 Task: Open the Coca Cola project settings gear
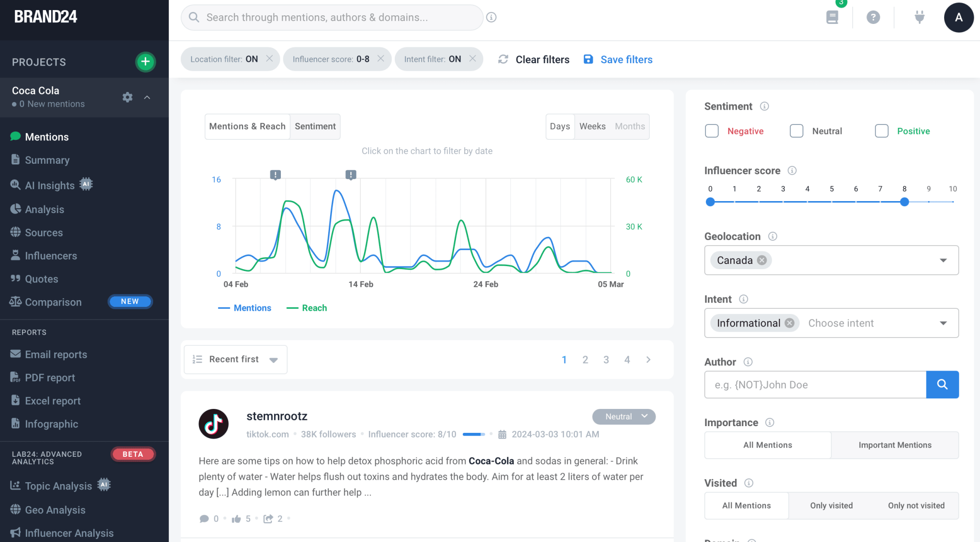coord(127,97)
